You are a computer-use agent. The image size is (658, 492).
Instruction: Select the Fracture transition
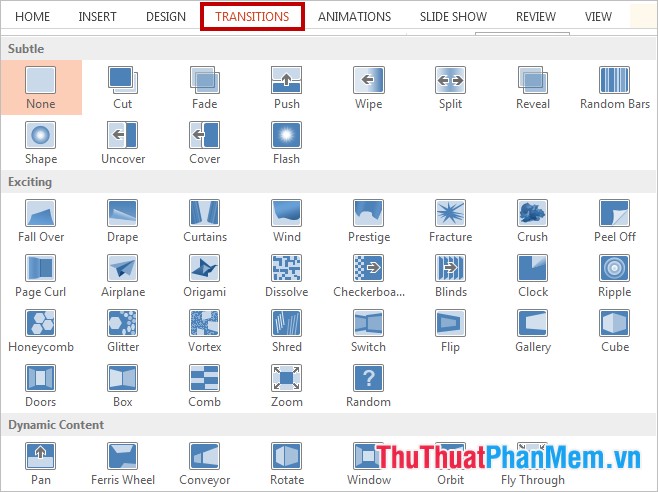click(450, 221)
